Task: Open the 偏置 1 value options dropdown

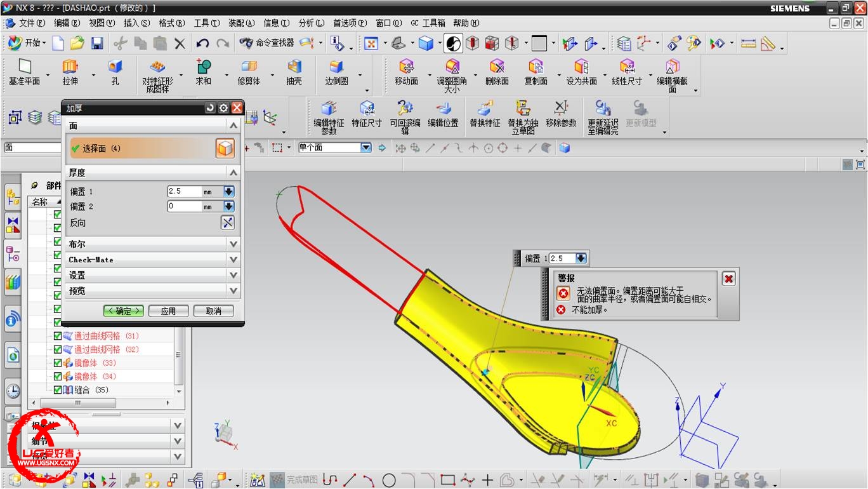Action: tap(229, 191)
